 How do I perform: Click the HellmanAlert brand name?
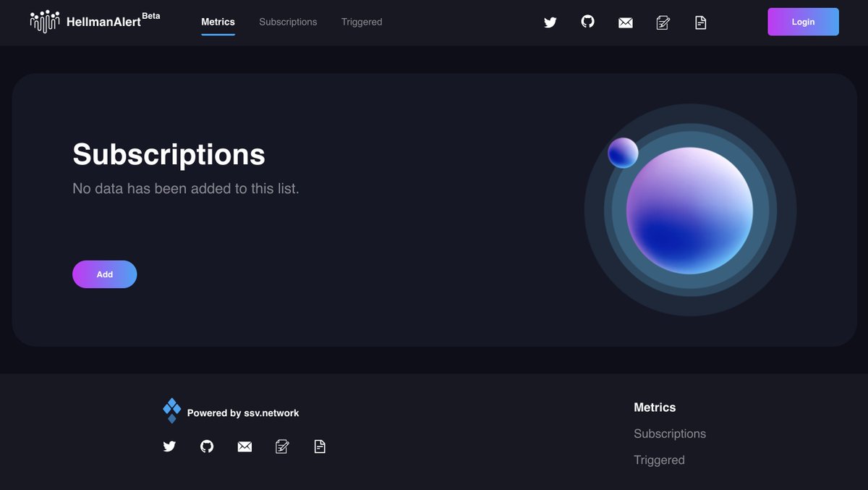point(103,22)
